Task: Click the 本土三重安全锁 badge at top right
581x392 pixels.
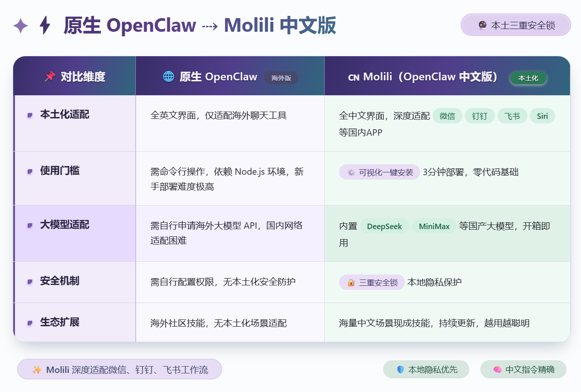Action: pos(516,25)
